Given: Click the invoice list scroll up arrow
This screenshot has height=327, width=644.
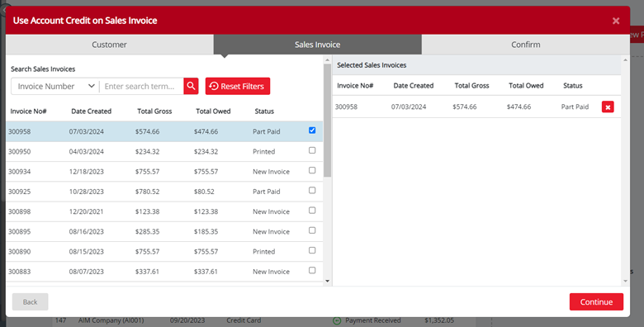Looking at the screenshot, I should click(x=327, y=60).
